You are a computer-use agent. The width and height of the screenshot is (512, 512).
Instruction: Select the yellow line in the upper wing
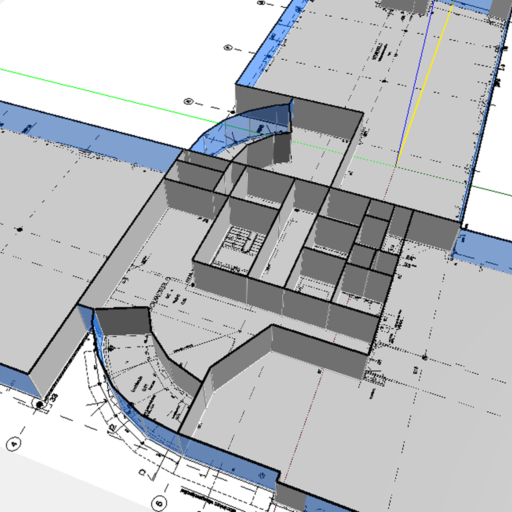(424, 83)
